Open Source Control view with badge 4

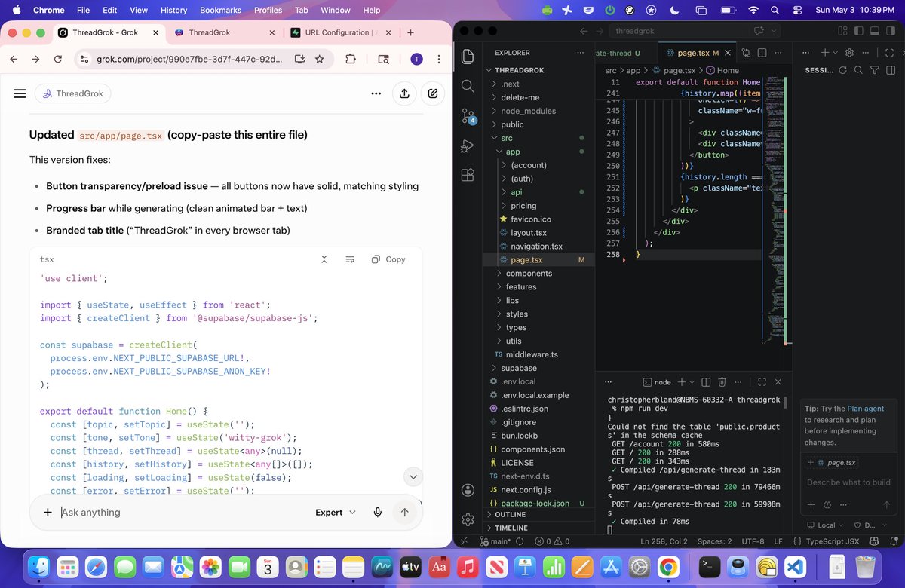[468, 115]
